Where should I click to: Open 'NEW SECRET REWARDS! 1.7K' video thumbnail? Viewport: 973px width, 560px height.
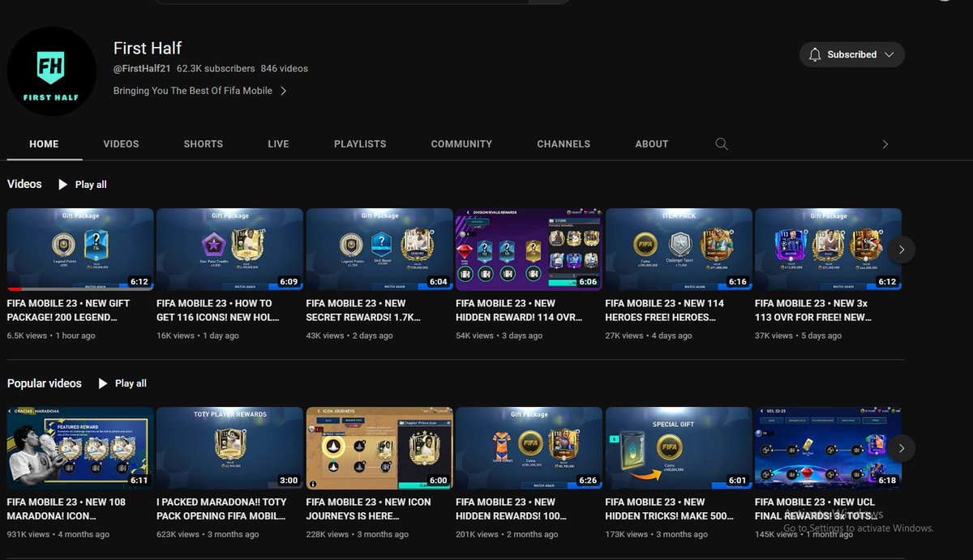click(379, 250)
